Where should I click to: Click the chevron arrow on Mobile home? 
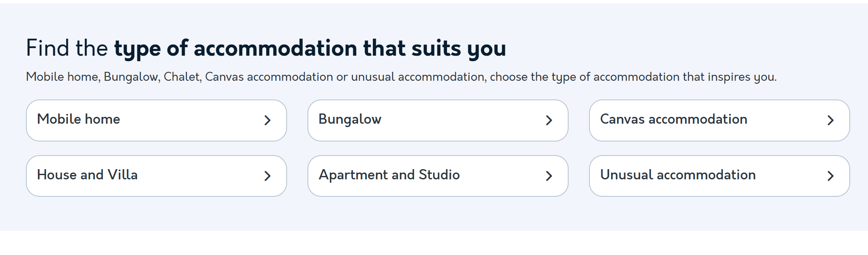coord(267,120)
